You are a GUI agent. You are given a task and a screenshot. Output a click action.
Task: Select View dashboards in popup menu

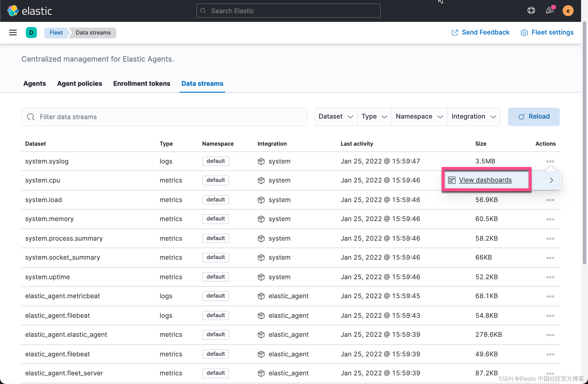[x=485, y=180]
